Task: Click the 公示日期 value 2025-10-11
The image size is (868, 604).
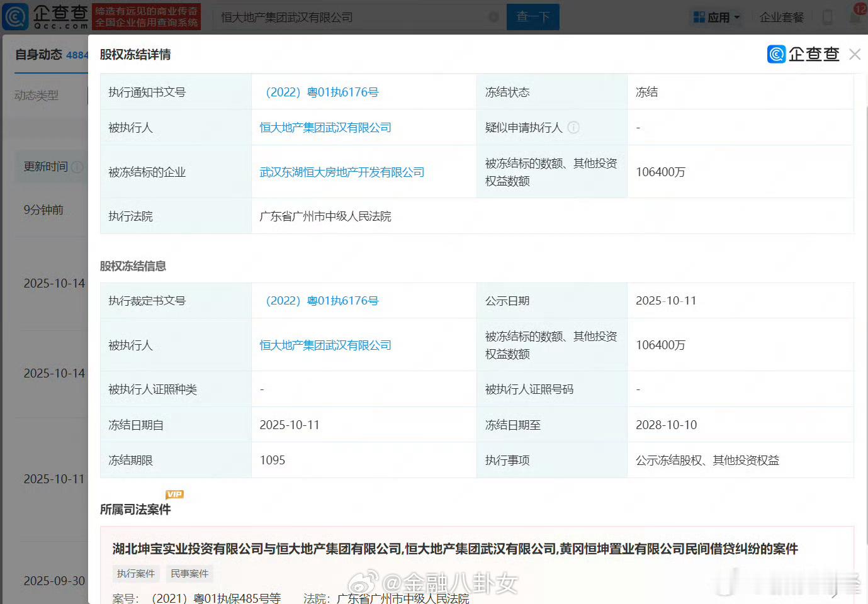Action: point(666,301)
